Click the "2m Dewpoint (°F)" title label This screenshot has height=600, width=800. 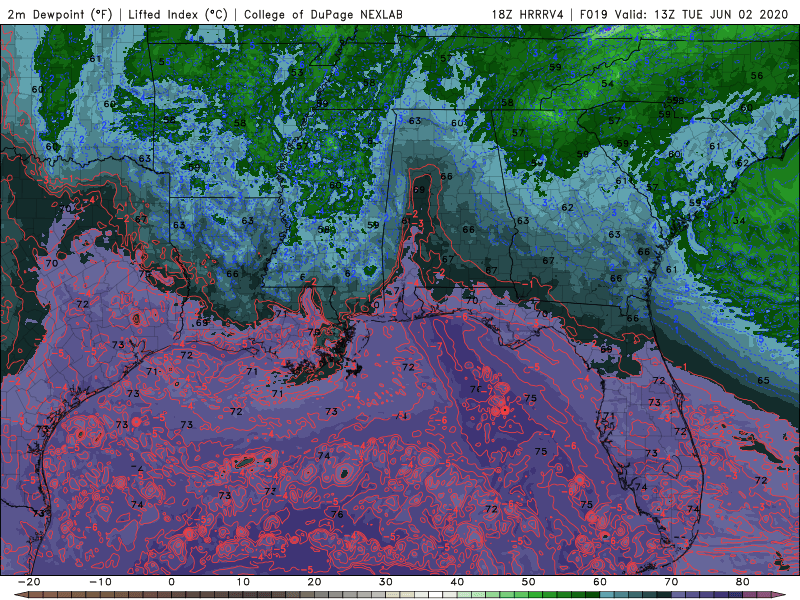click(x=59, y=14)
